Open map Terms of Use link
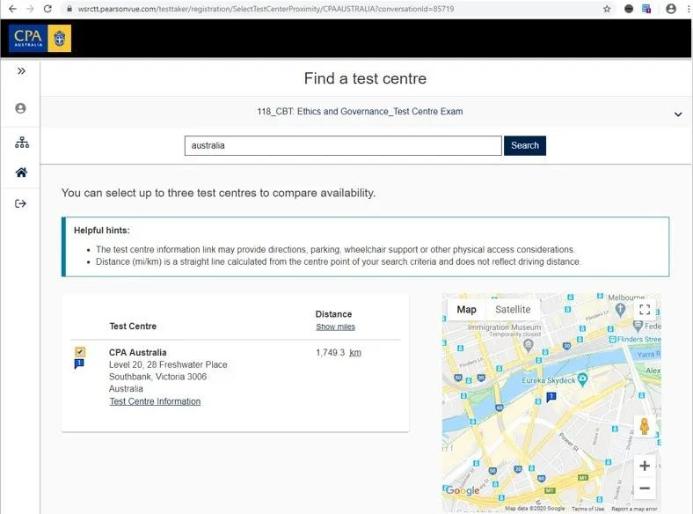693x514 pixels. point(588,509)
